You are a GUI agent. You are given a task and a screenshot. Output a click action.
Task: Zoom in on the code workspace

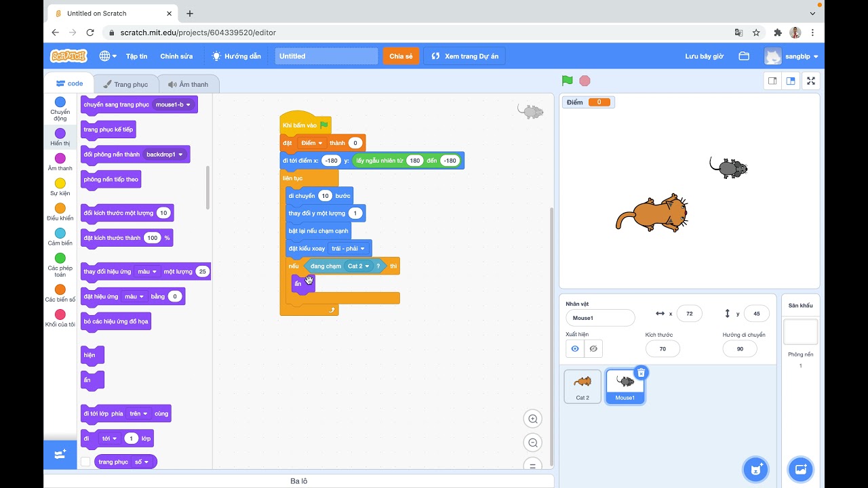[533, 419]
